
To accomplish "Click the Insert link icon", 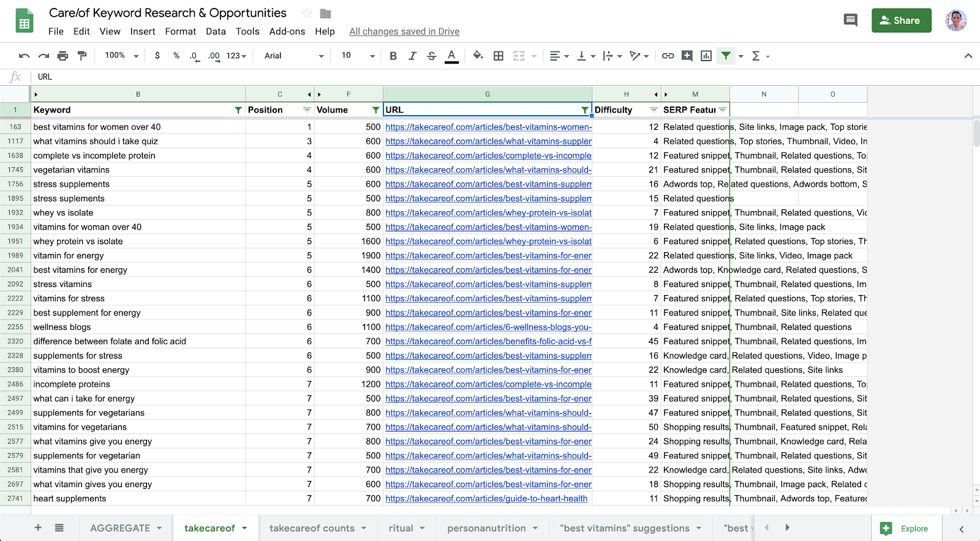I will [x=668, y=56].
